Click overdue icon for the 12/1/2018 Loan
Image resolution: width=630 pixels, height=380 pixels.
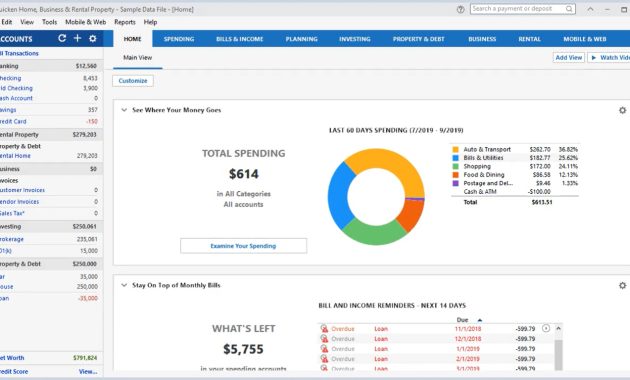[x=324, y=339]
